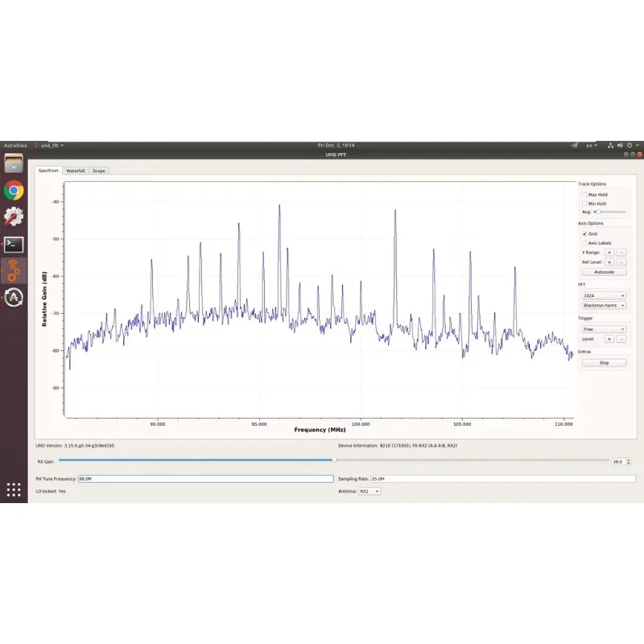Click the volume icon in top bar
This screenshot has height=644, width=644.
pyautogui.click(x=620, y=146)
